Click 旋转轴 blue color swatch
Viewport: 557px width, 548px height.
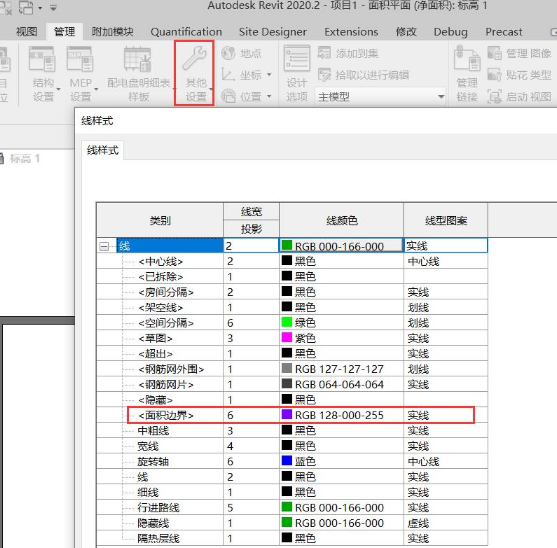[x=287, y=461]
